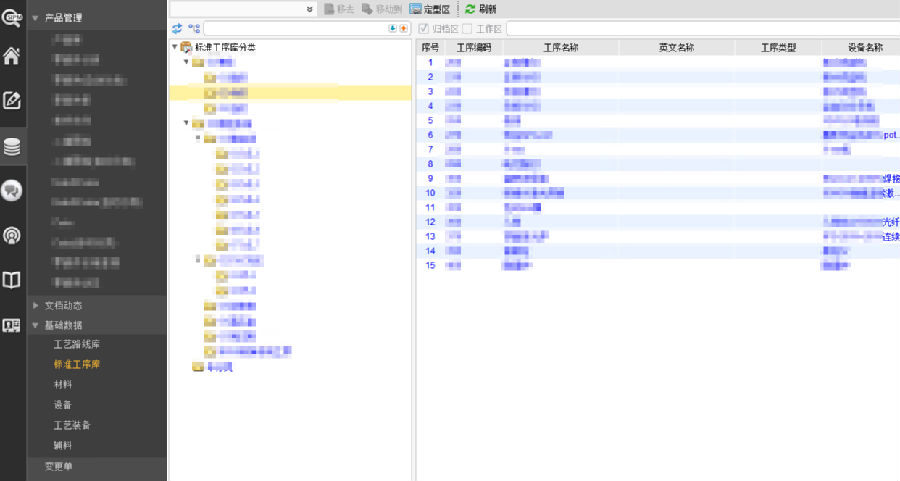Collapse the 产品管理 section
900x481 pixels.
click(x=37, y=18)
